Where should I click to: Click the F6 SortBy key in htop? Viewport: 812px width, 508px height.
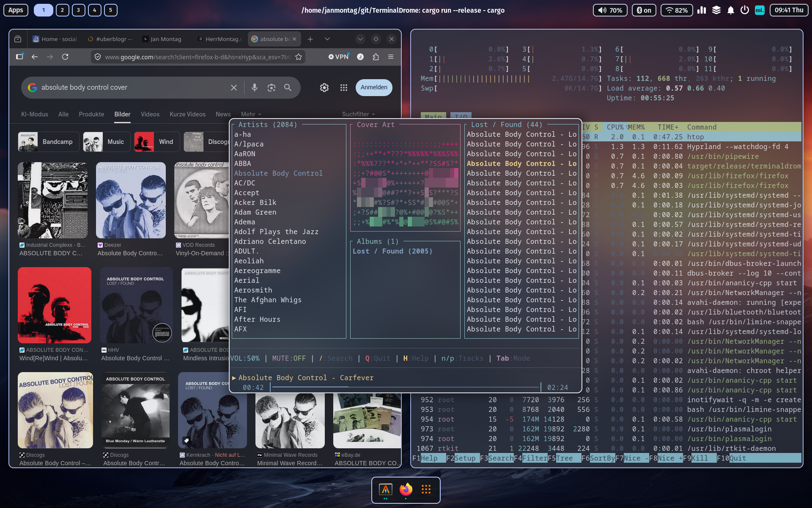click(598, 458)
